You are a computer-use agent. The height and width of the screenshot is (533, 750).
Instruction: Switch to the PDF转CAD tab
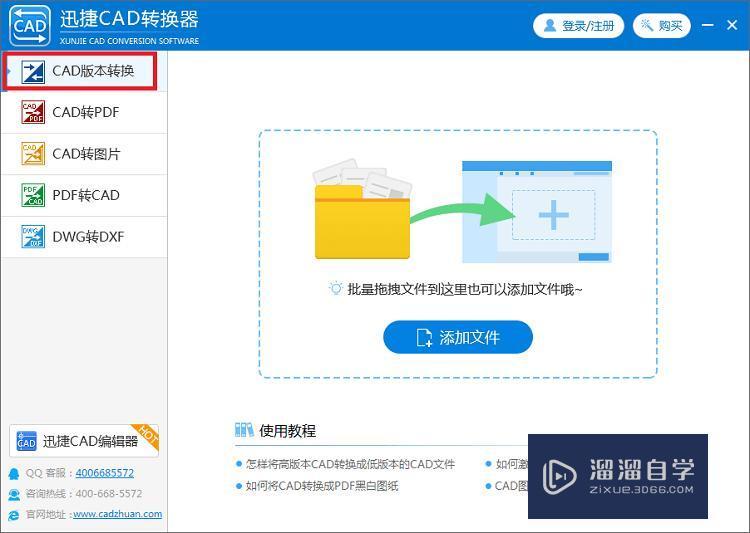pyautogui.click(x=84, y=195)
